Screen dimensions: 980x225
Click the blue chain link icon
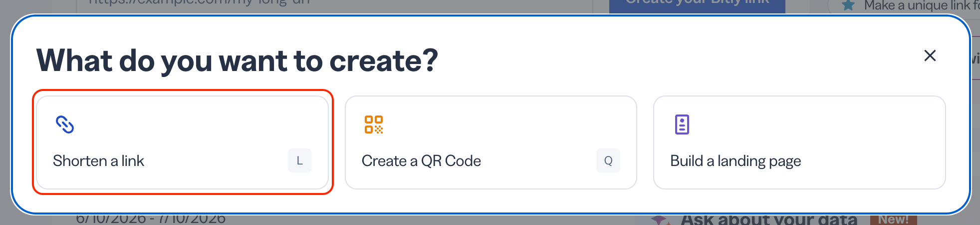point(65,124)
